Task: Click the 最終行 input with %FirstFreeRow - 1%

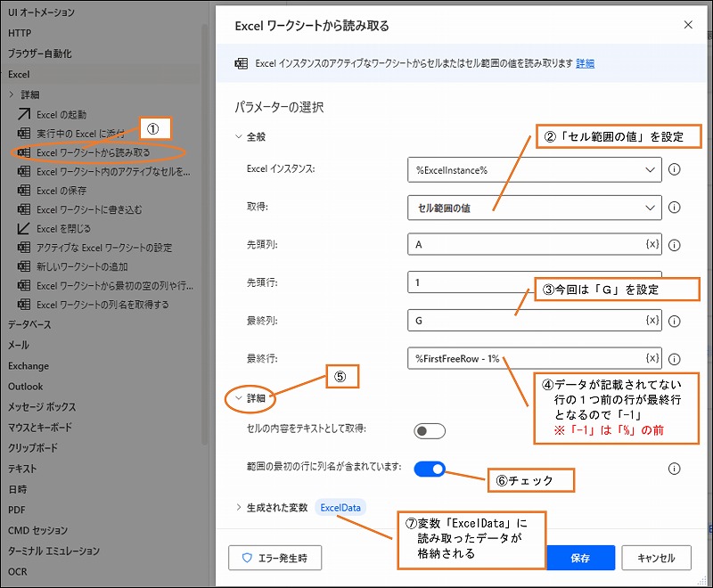Action: coord(534,358)
